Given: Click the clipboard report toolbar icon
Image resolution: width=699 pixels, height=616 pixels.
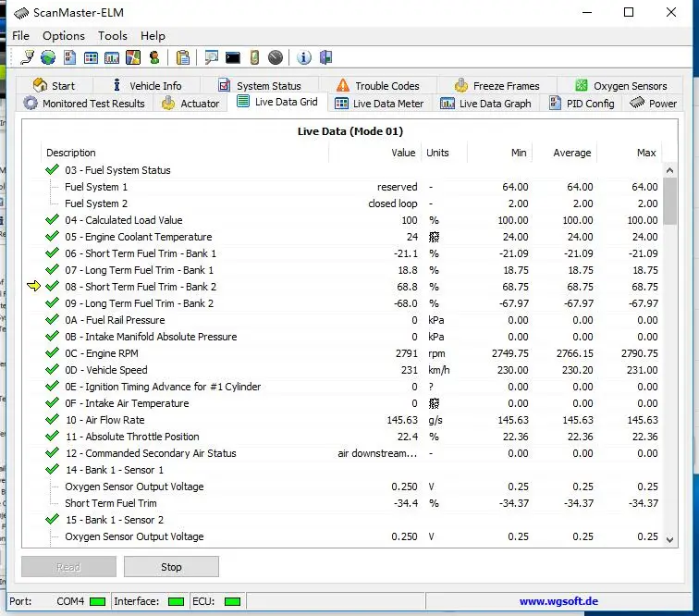Looking at the screenshot, I should click(x=183, y=57).
